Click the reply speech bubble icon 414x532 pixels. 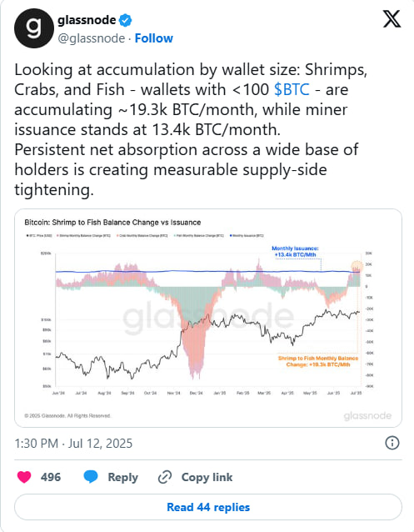(91, 477)
